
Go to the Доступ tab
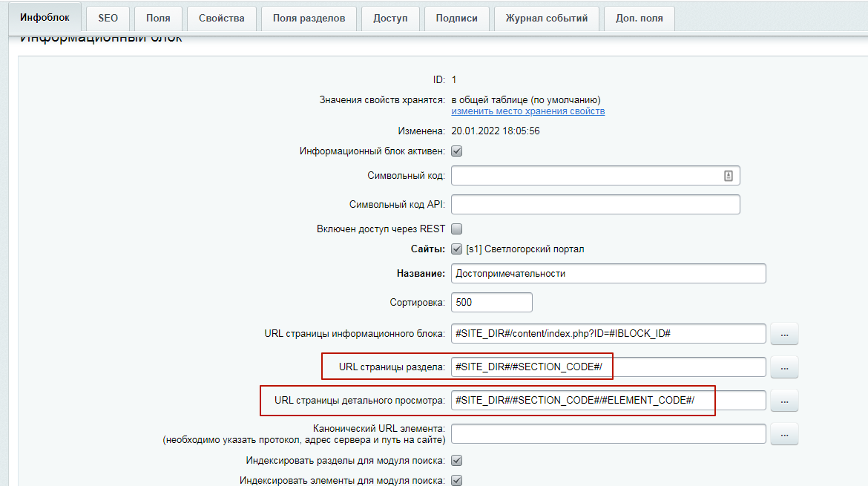pyautogui.click(x=390, y=19)
